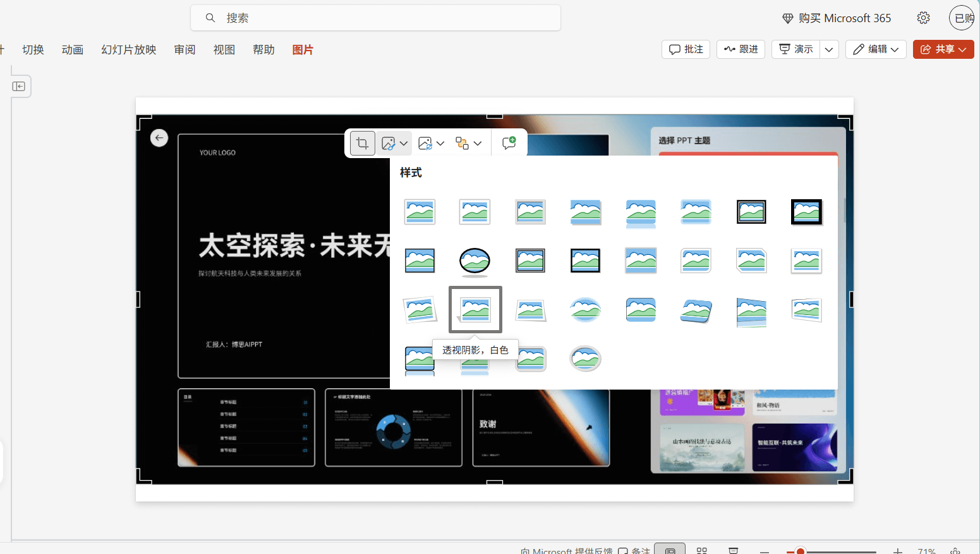Open the 视图 ribbon tab
980x554 pixels.
[x=224, y=49]
